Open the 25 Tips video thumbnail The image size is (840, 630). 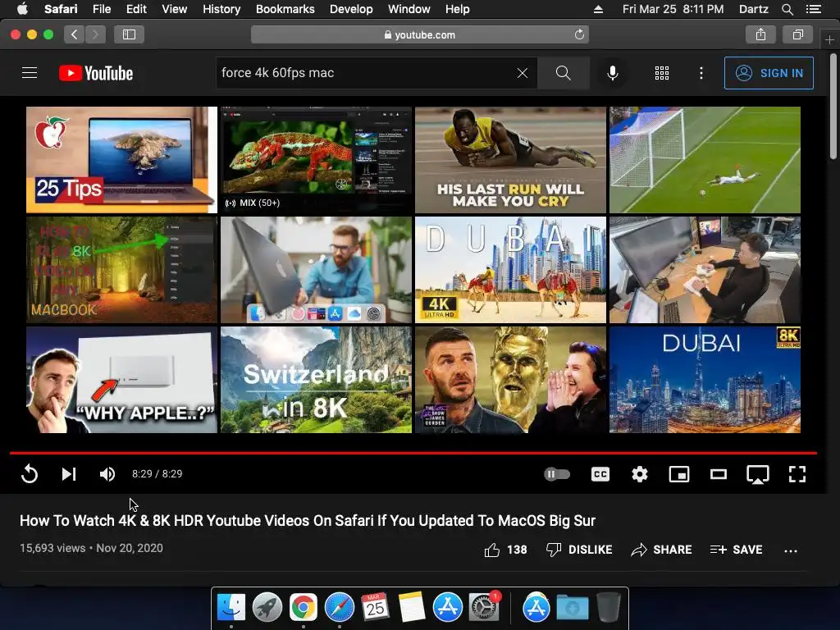121,160
